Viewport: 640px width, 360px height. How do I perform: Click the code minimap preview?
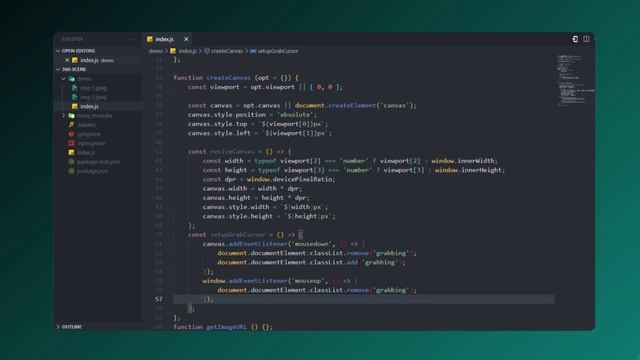(x=575, y=80)
